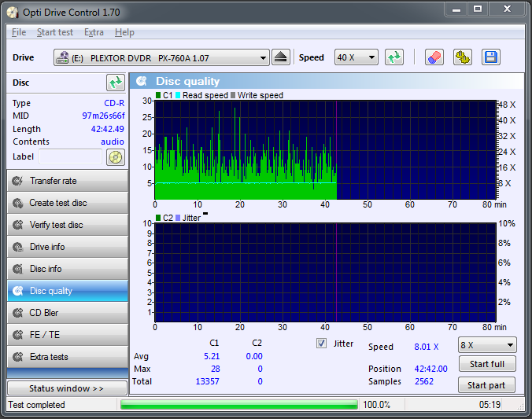This screenshot has height=419, width=532.
Task: Open the Verify test disc section
Action: tap(68, 225)
